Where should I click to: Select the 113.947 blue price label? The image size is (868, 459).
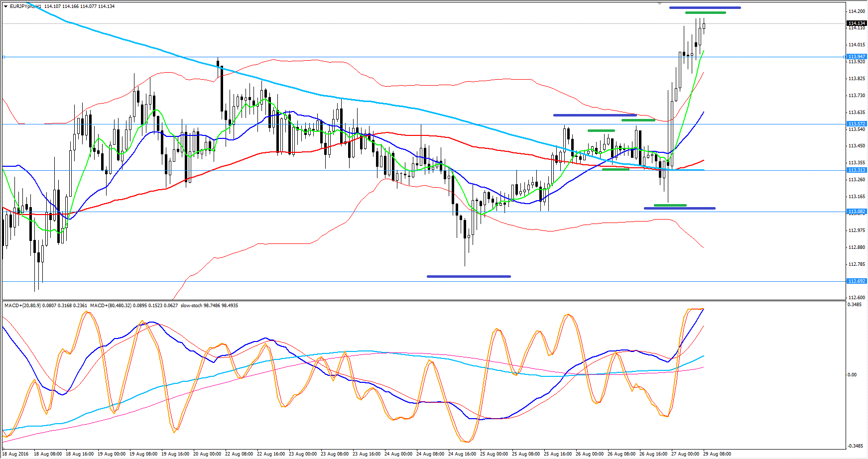[x=857, y=57]
